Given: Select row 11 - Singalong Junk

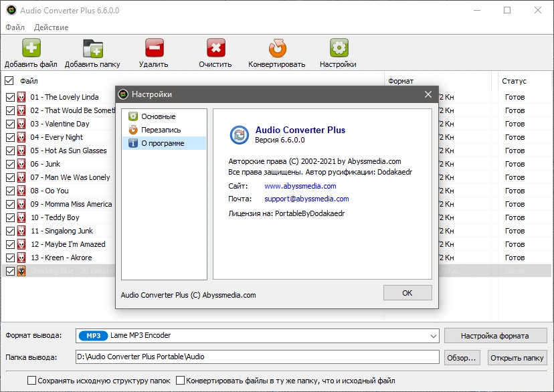Looking at the screenshot, I should tap(60, 231).
